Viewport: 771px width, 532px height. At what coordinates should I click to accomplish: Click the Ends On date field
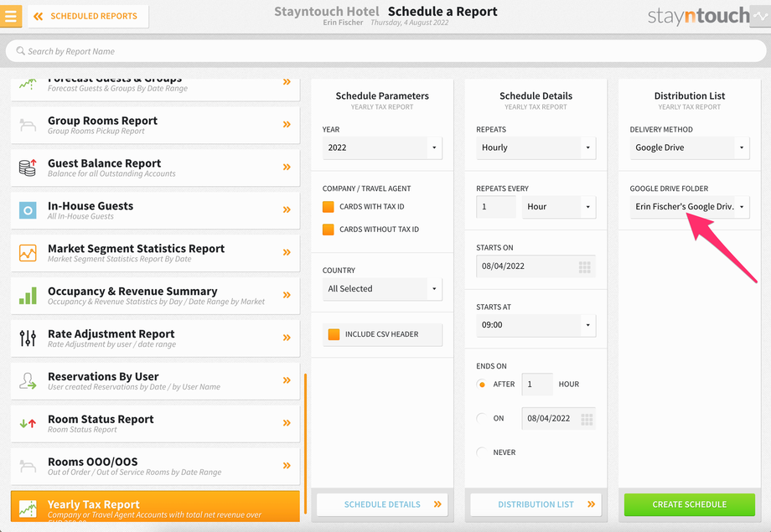point(559,418)
